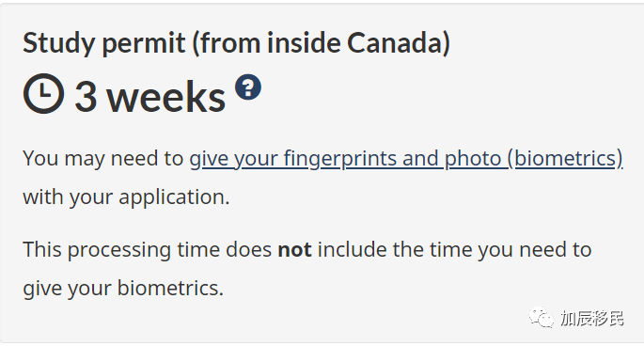The image size is (644, 346).
Task: Click the text "with your application."
Action: 126,197
